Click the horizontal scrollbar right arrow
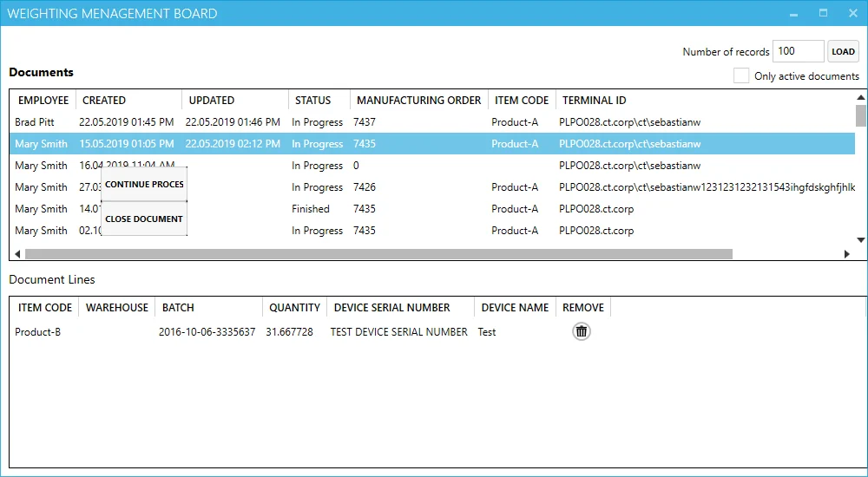 847,254
